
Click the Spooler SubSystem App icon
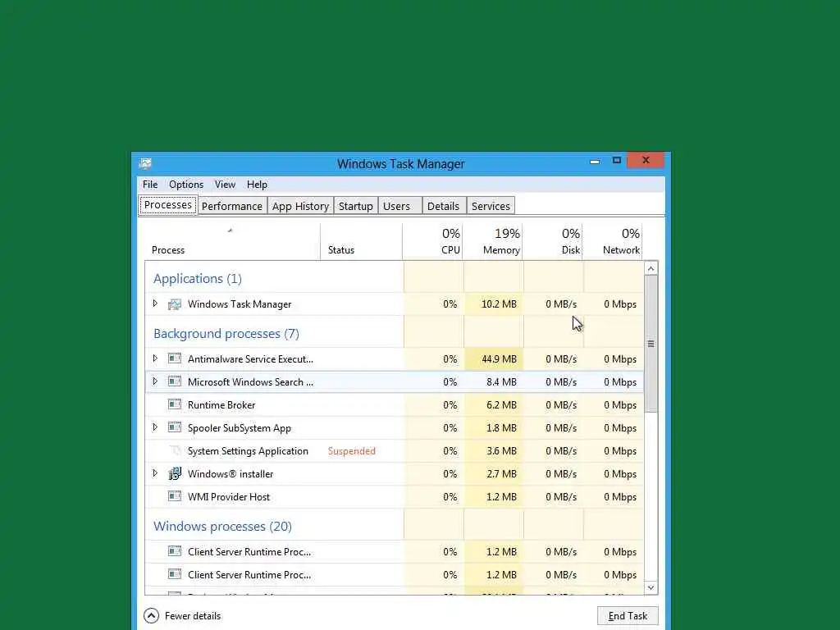pyautogui.click(x=175, y=427)
